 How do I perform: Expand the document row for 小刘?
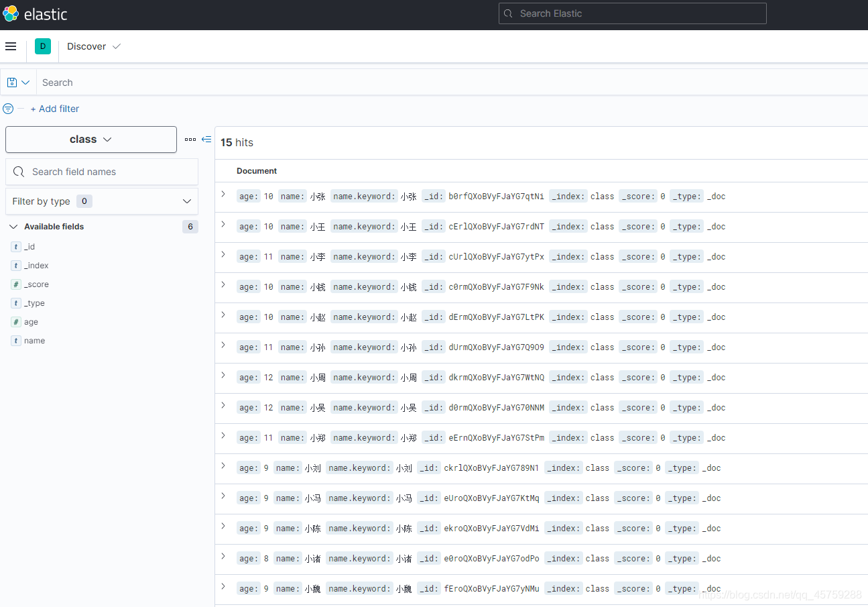pos(223,465)
